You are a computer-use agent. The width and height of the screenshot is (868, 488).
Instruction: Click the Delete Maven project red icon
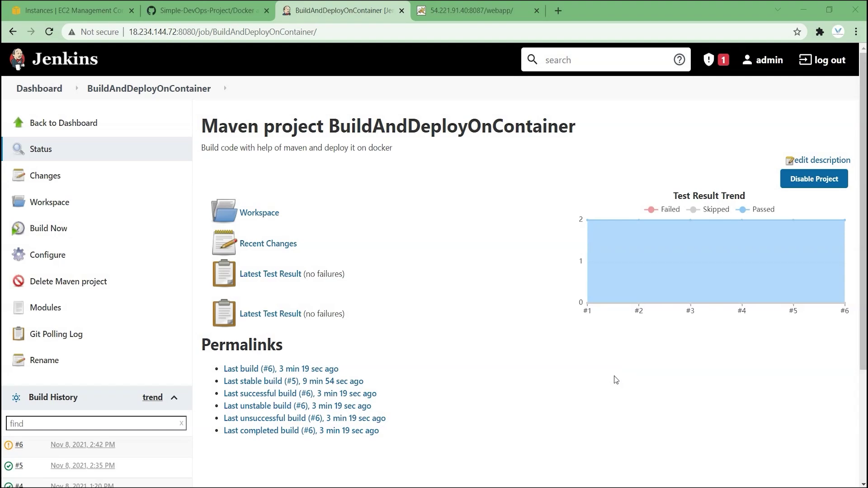point(19,281)
